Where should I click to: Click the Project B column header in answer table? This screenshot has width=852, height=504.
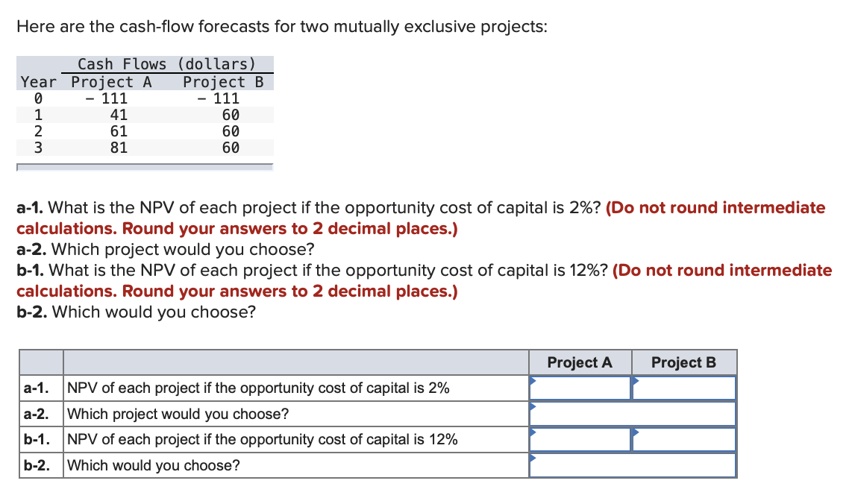click(683, 362)
